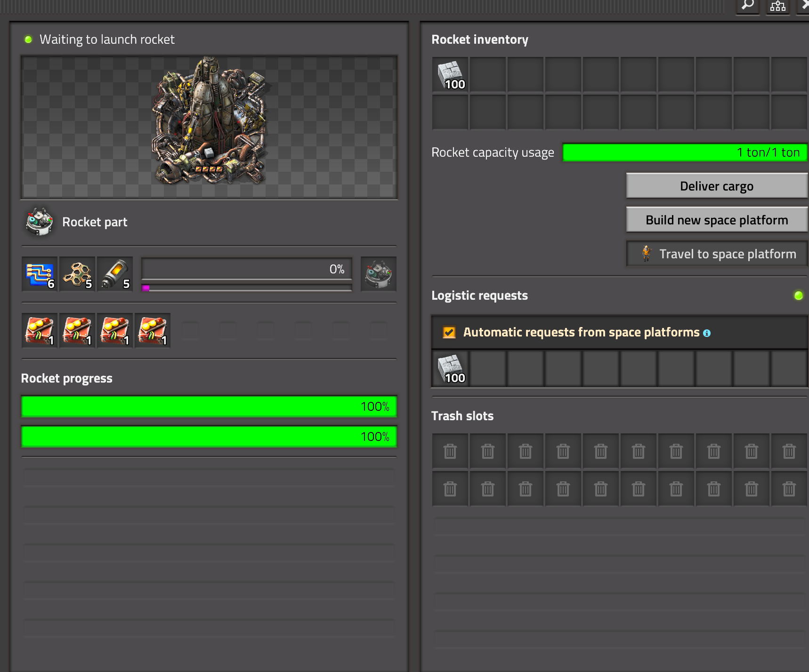Click the Rocket inventory heading
Screen dimensions: 809x672
(480, 40)
